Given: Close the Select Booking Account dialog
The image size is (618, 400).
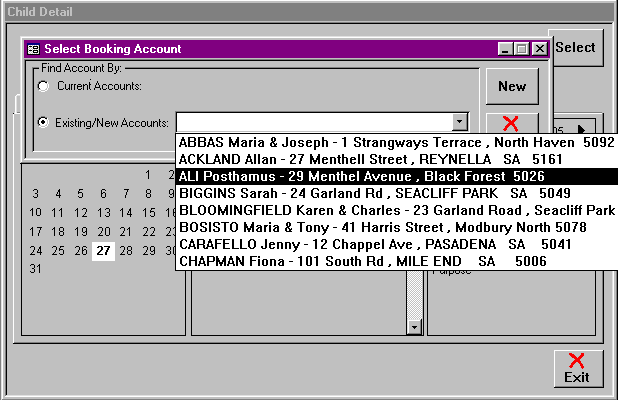Looking at the screenshot, I should tap(539, 49).
